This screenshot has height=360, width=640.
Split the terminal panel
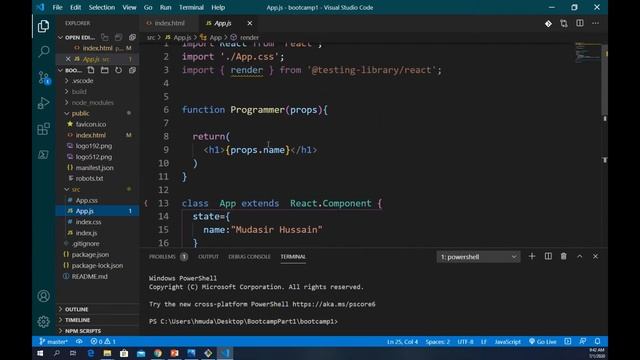548,256
